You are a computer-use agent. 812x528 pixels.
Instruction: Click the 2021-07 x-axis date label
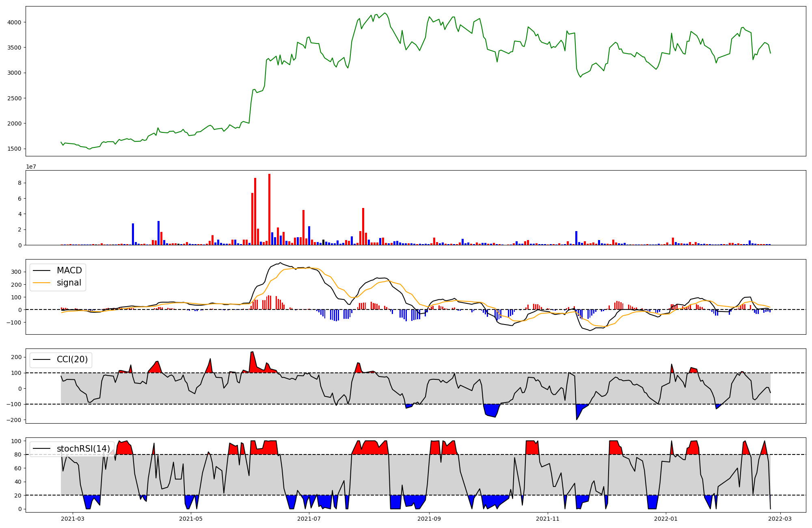coord(309,519)
